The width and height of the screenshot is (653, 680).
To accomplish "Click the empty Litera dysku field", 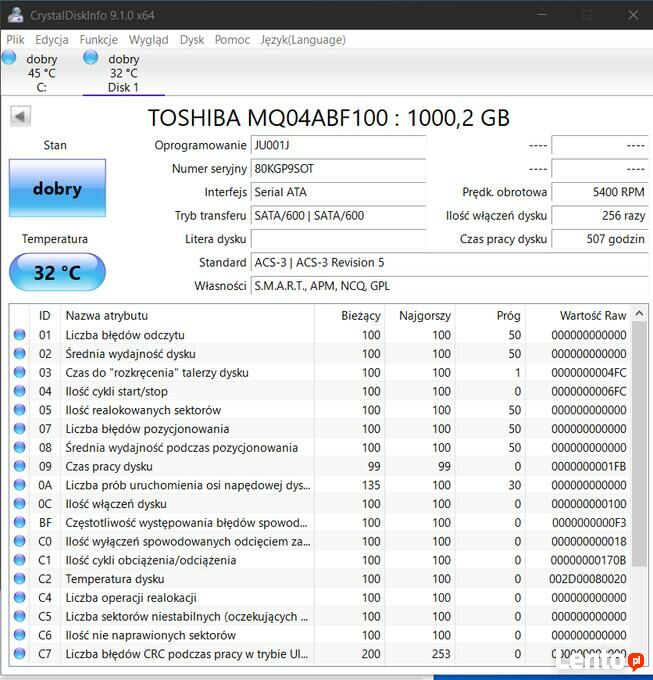I will (338, 239).
